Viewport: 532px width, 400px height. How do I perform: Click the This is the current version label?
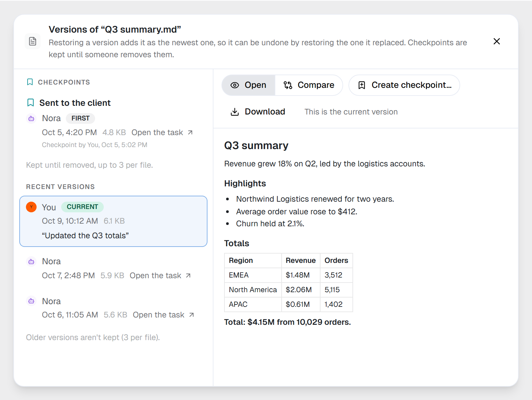point(351,112)
